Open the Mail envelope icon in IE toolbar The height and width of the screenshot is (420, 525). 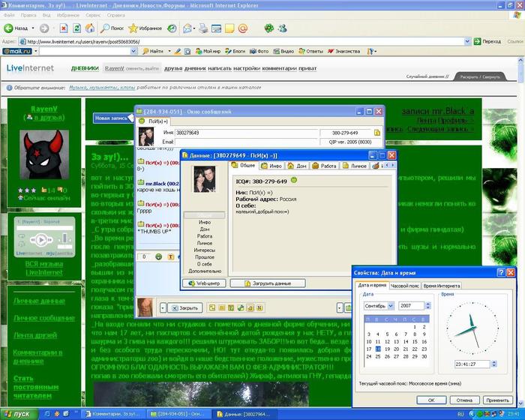pyautogui.click(x=187, y=28)
